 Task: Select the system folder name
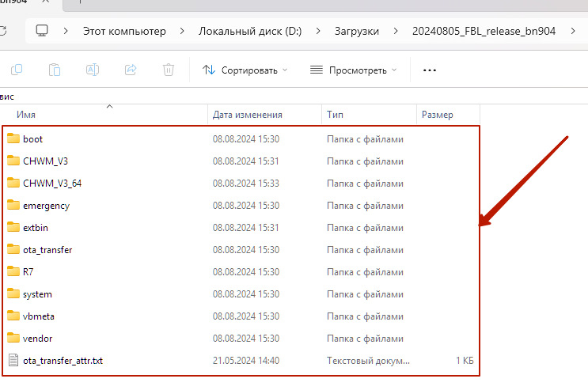click(x=37, y=294)
